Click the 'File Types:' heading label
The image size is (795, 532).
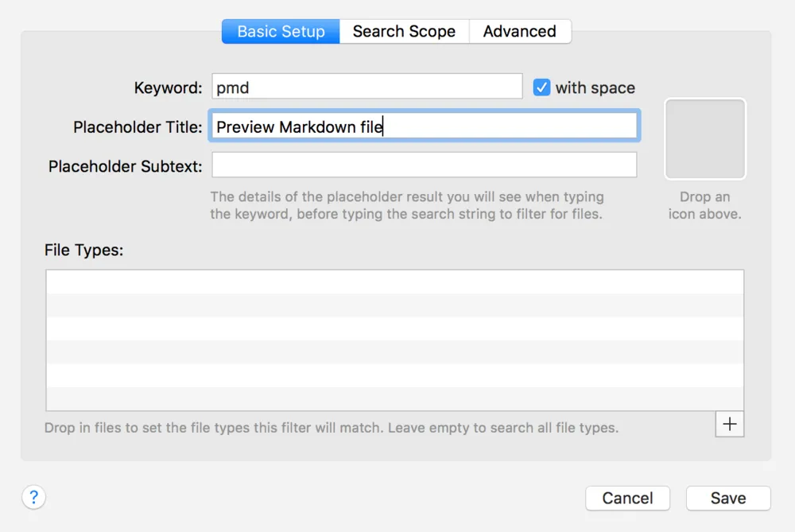point(84,250)
